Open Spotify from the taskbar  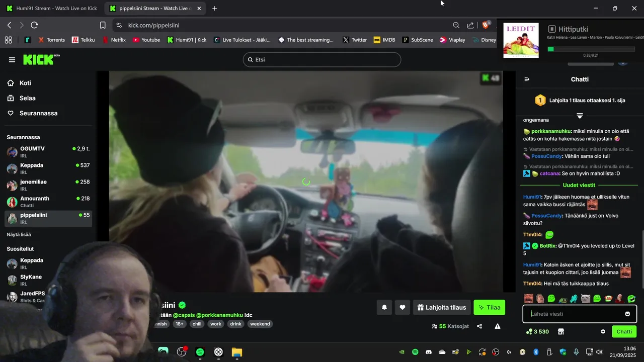[200, 352]
